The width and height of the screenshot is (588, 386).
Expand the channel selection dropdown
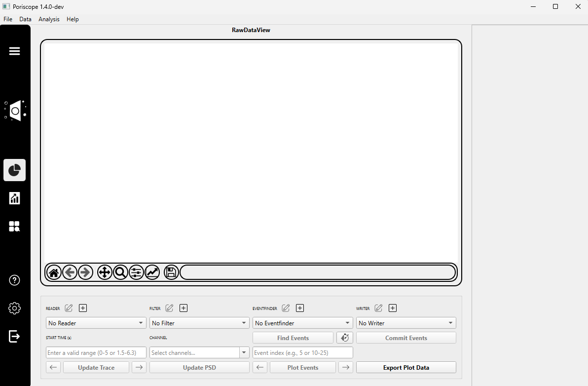click(244, 352)
